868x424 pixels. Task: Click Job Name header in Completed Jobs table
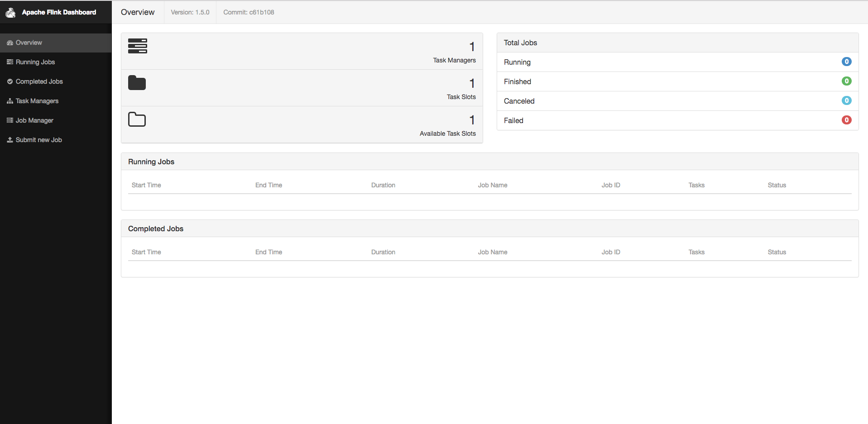point(492,252)
